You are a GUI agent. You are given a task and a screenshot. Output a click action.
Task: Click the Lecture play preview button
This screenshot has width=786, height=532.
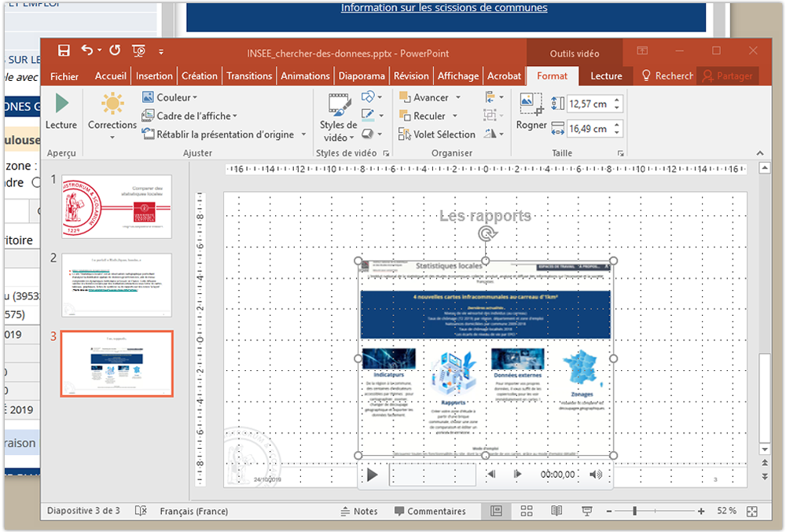point(61,111)
